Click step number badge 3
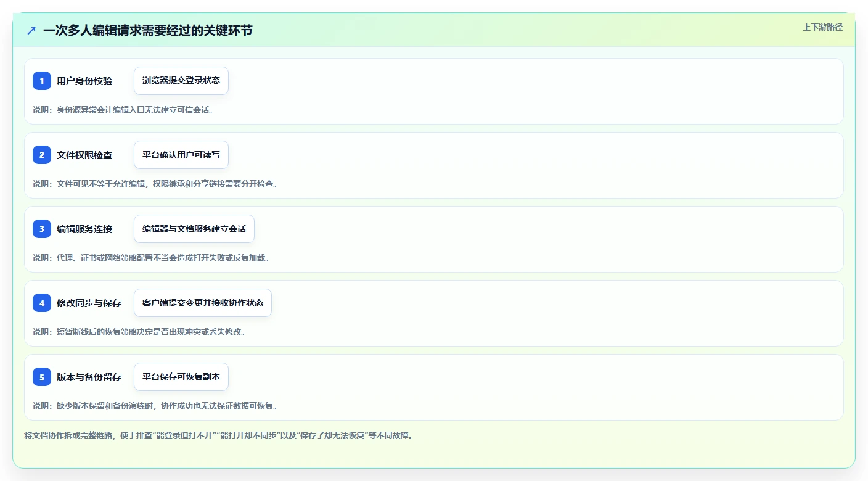The width and height of the screenshot is (868, 481). [42, 229]
